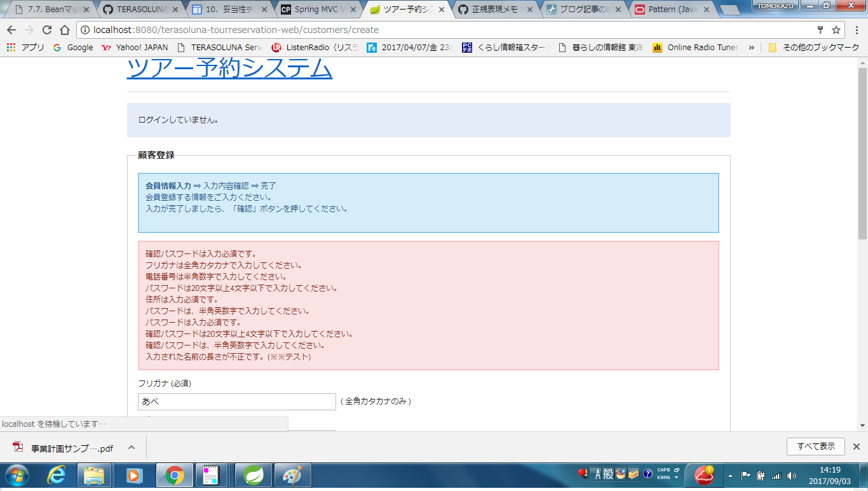Screen dimensions: 868x491
Task: Open a new browser tab
Action: click(x=730, y=10)
